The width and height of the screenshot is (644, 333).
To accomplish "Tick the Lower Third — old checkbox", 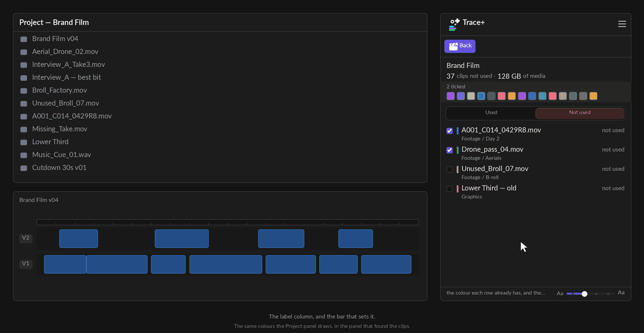I will [450, 189].
